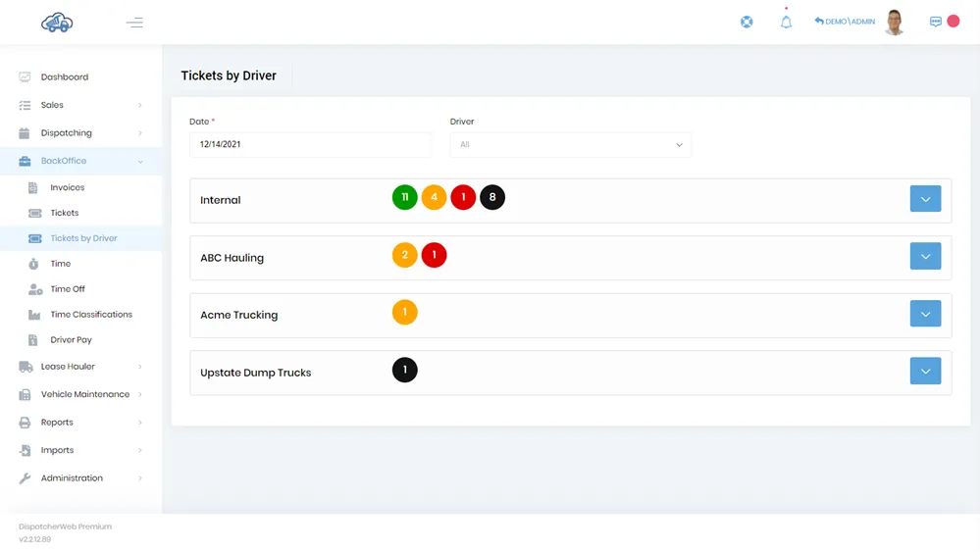Expand the Upstate Dump Trucks blue button
The height and width of the screenshot is (552, 980).
point(925,371)
